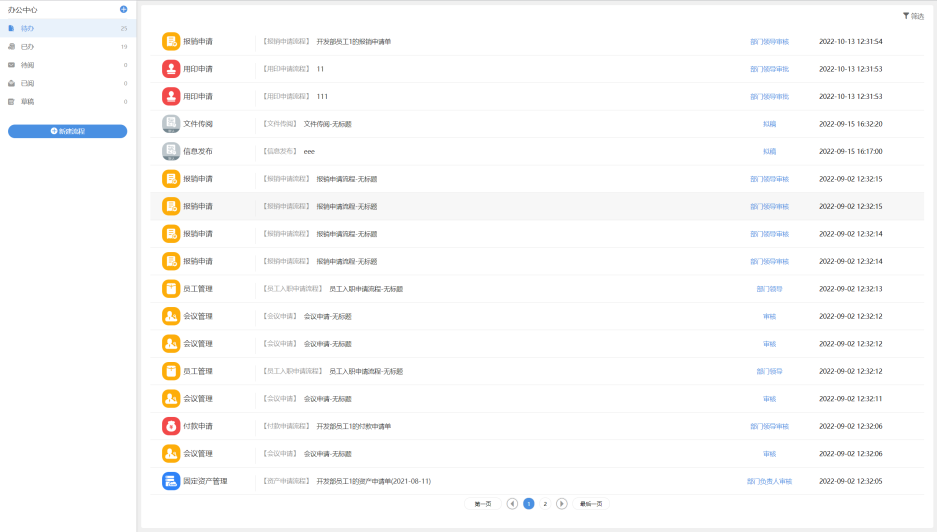Open 开发部员工1的付款申请单 entry

(x=353, y=426)
